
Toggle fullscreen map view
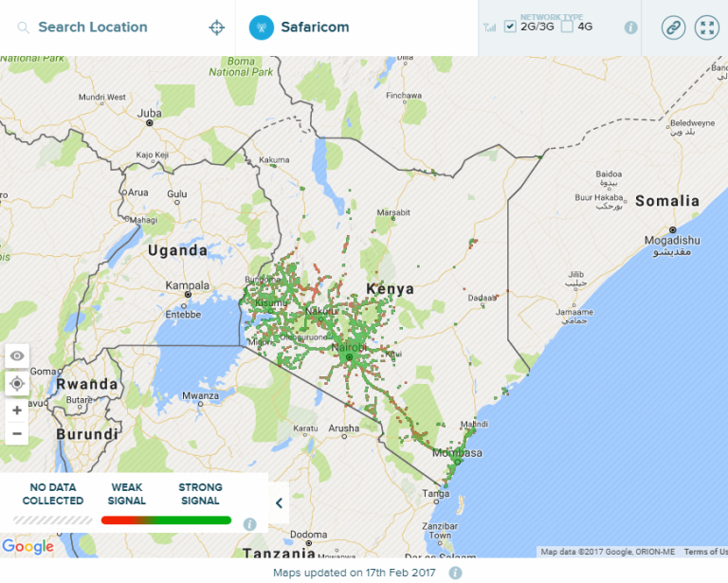[x=707, y=27]
